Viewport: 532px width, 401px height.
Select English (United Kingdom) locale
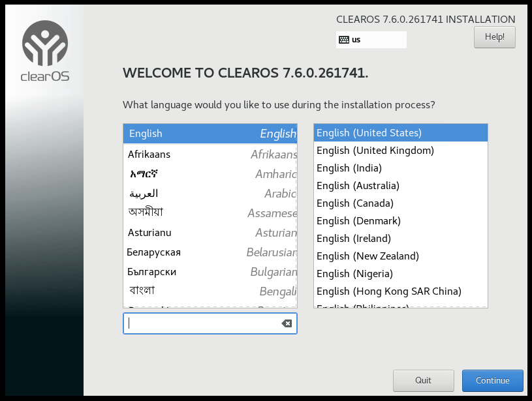point(375,151)
